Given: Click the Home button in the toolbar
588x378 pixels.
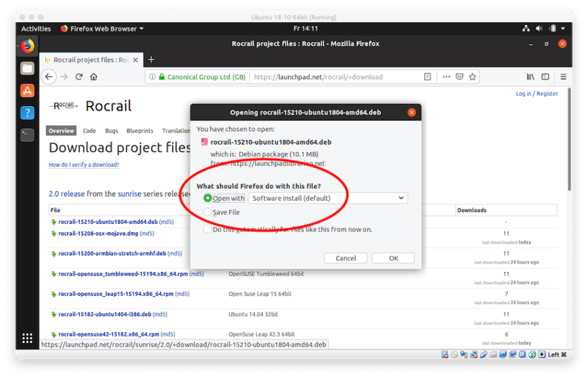Looking at the screenshot, I should point(93,77).
